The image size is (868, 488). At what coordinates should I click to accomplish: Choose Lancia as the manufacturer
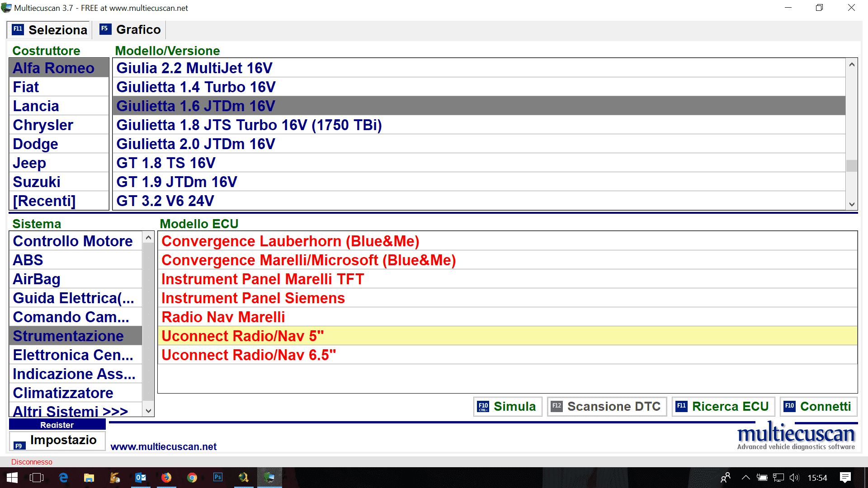coord(59,106)
